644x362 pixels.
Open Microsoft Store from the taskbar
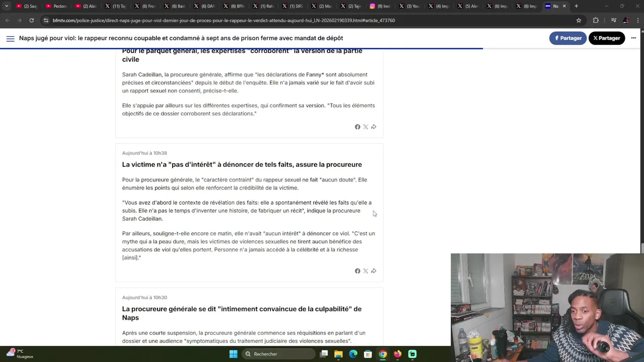[x=368, y=354]
